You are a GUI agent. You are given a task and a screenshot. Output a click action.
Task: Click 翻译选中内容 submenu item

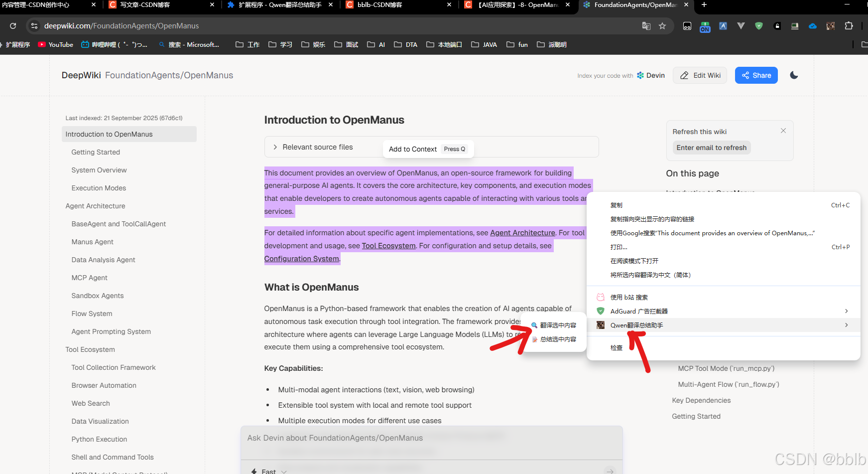(554, 325)
